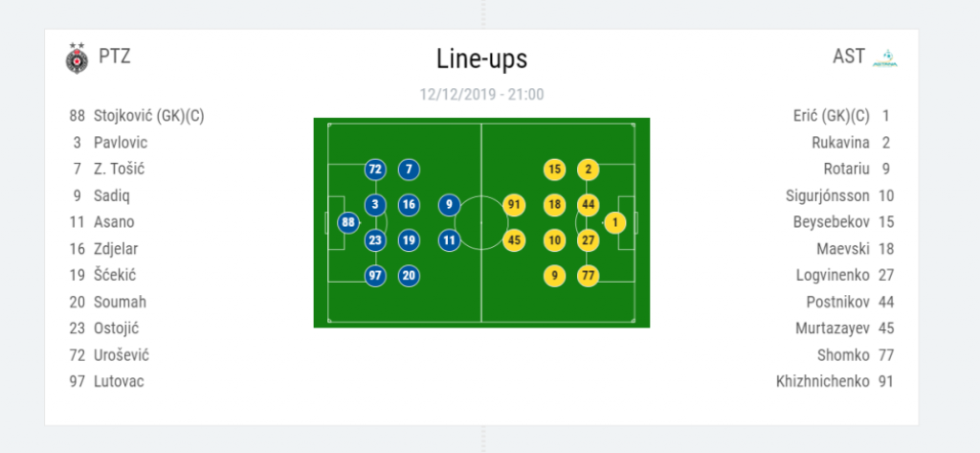Click the AST team name
980x453 pixels.
[x=848, y=57]
